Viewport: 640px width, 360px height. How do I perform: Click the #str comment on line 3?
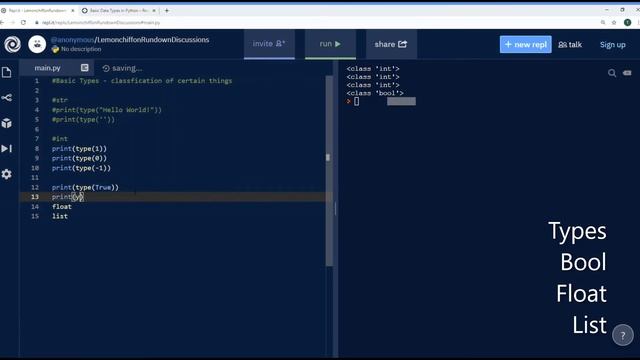pyautogui.click(x=60, y=100)
